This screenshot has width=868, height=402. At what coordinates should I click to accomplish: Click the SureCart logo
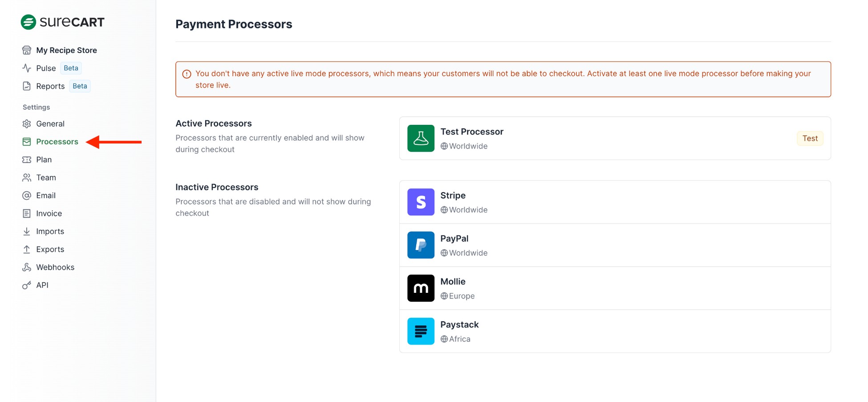pyautogui.click(x=62, y=22)
